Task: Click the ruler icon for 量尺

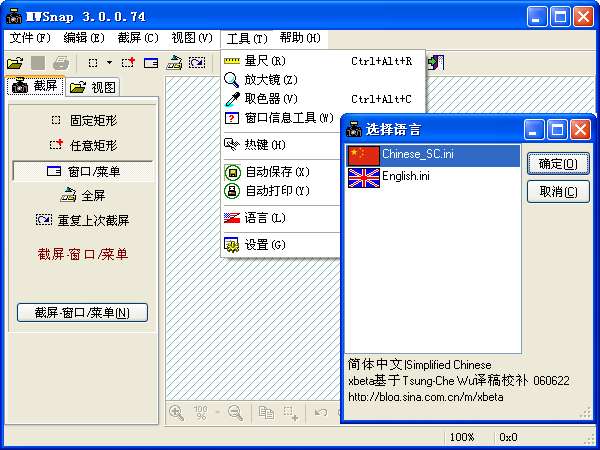Action: coord(232,61)
